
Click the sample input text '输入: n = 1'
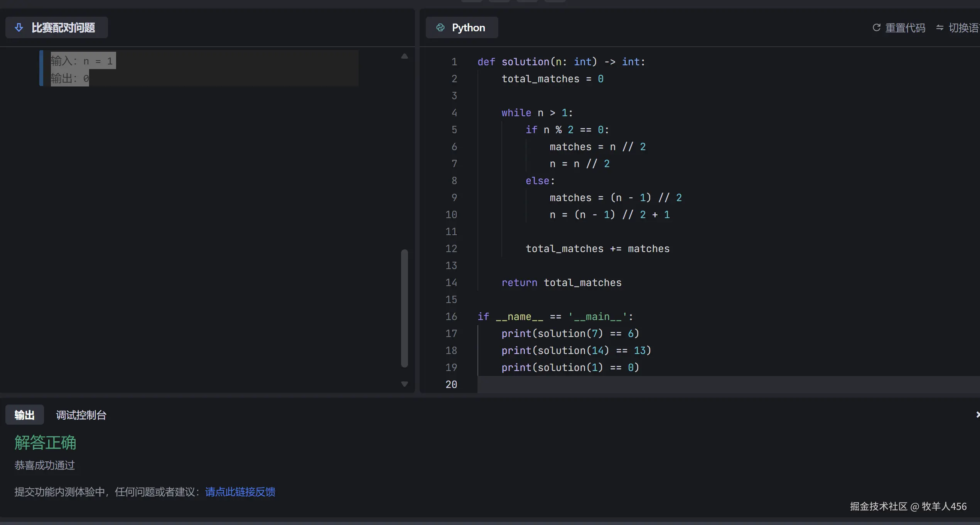tap(82, 61)
